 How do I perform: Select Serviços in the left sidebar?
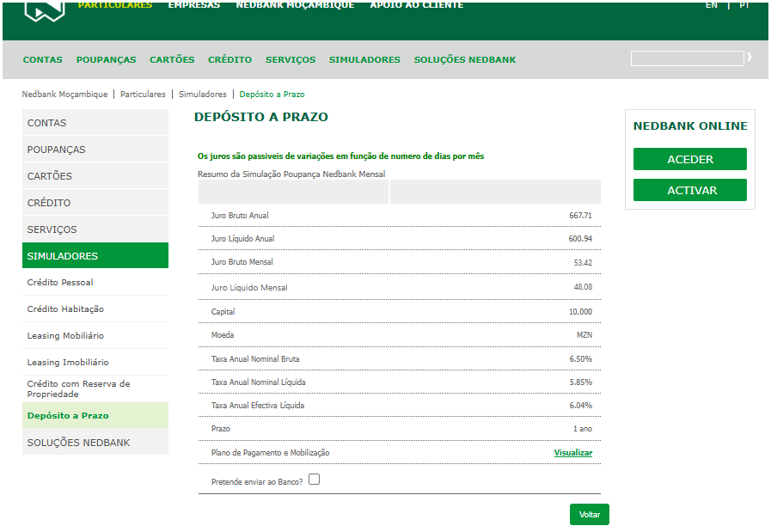[x=95, y=229]
